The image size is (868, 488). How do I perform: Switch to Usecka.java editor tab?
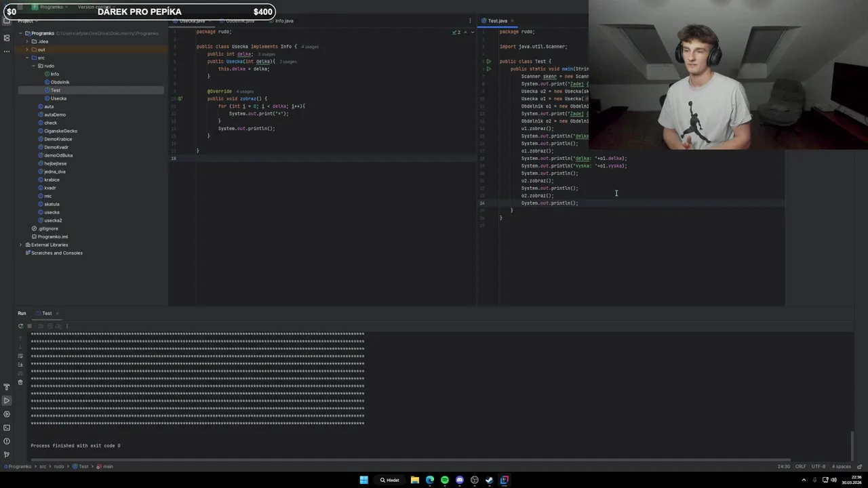[193, 21]
